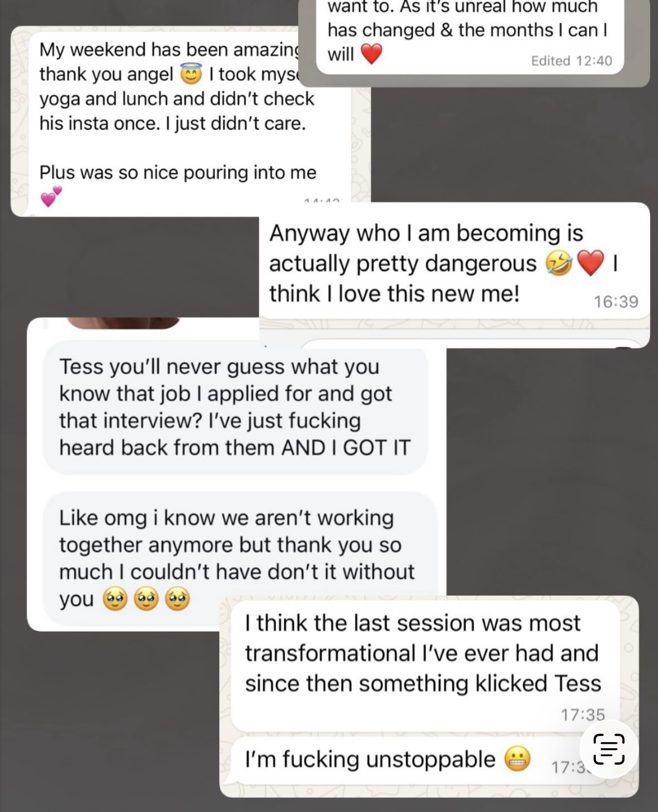This screenshot has height=812, width=658.
Task: Click the laughing emoji after 'dangerous'
Action: point(559,264)
